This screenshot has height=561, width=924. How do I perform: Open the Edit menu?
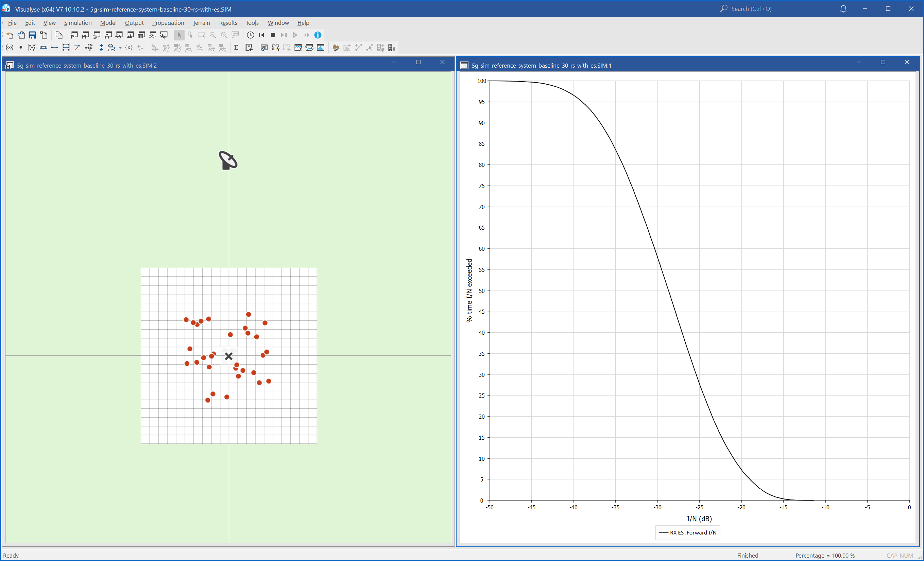30,23
